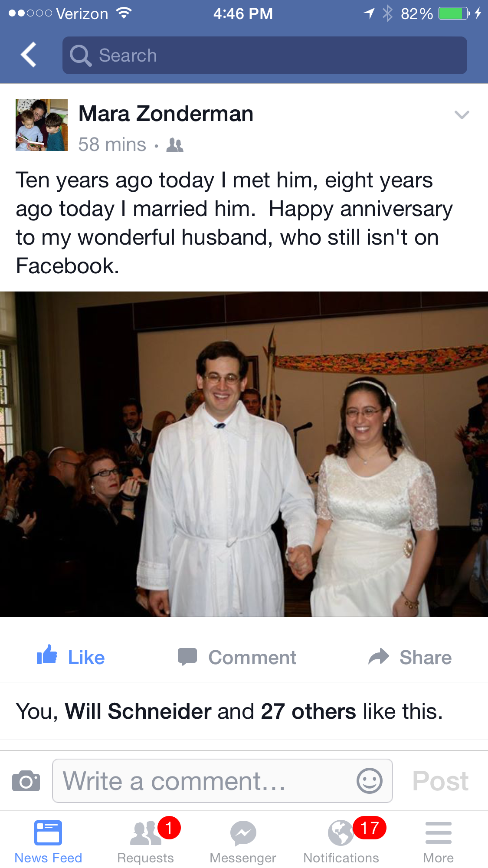Viewport: 488px width, 868px height.
Task: Open Will Schneider's profile link
Action: [138, 711]
